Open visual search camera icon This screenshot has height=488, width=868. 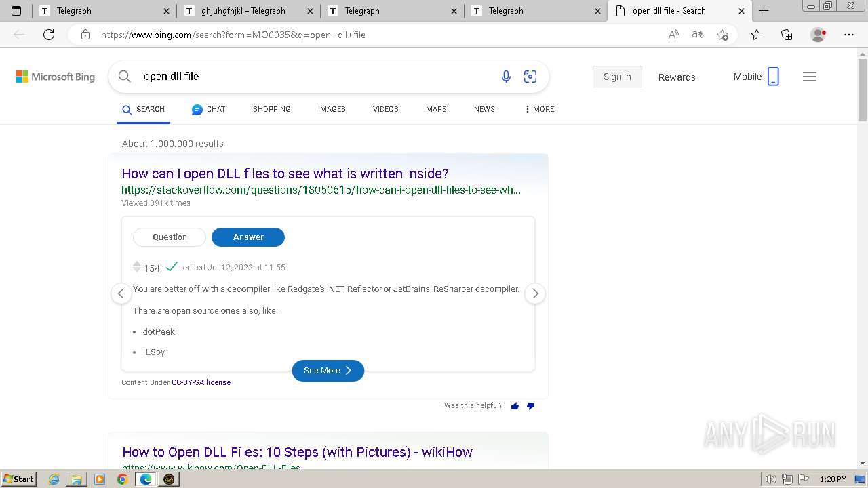pos(530,77)
